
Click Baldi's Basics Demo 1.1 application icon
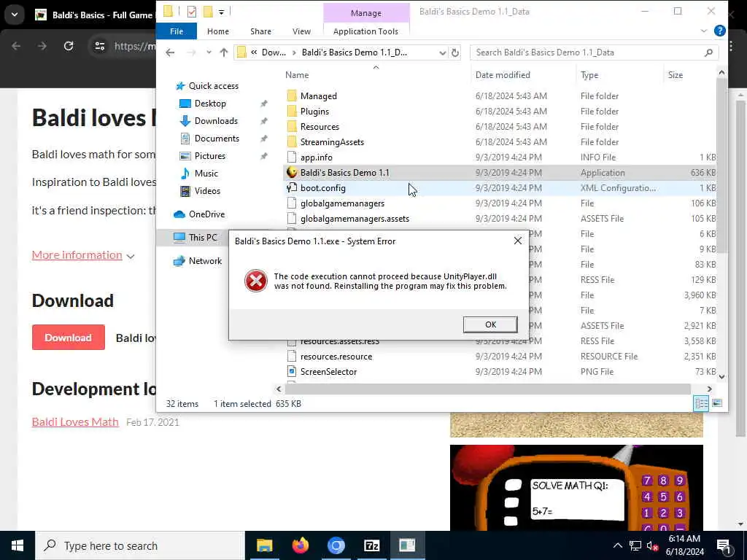(x=292, y=172)
